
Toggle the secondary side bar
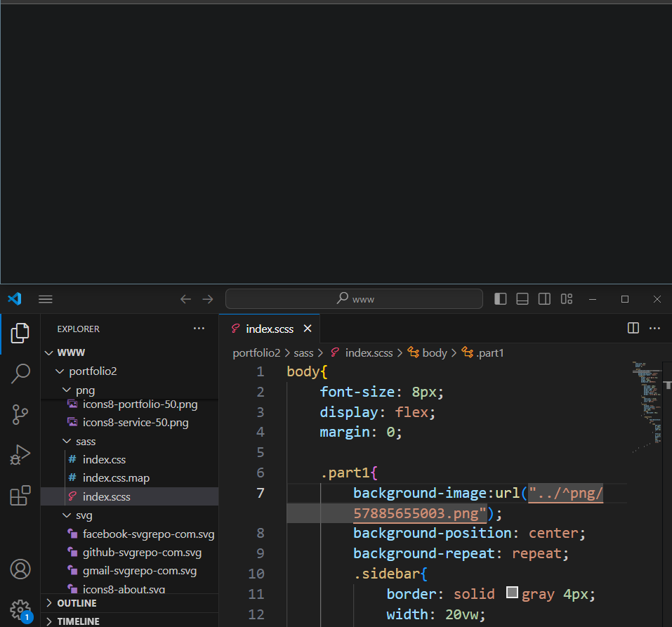pyautogui.click(x=544, y=298)
